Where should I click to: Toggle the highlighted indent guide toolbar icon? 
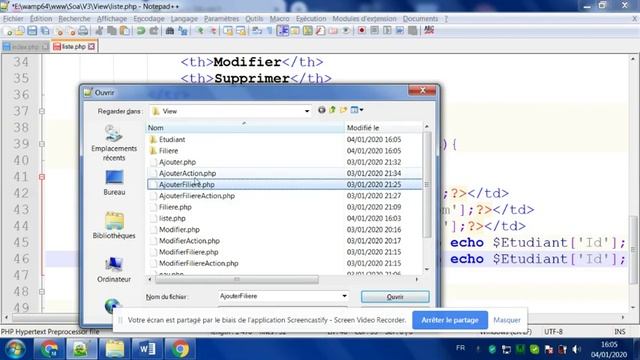point(282,31)
